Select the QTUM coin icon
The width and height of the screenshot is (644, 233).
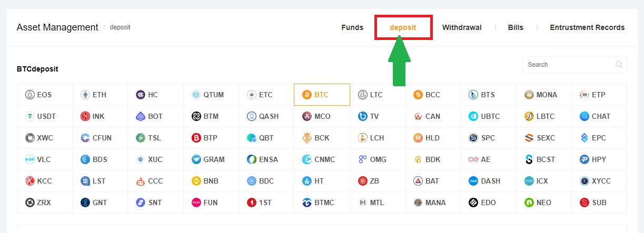[196, 95]
